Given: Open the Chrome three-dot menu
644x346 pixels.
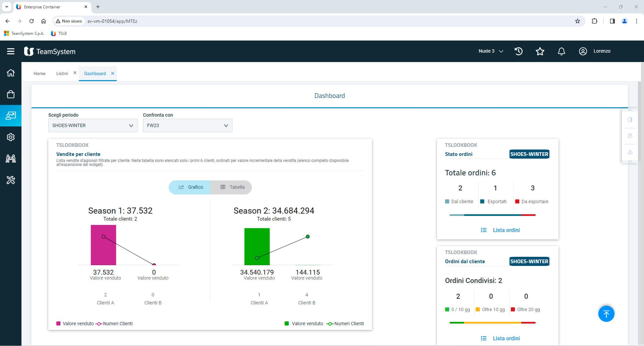Looking at the screenshot, I should pyautogui.click(x=637, y=21).
